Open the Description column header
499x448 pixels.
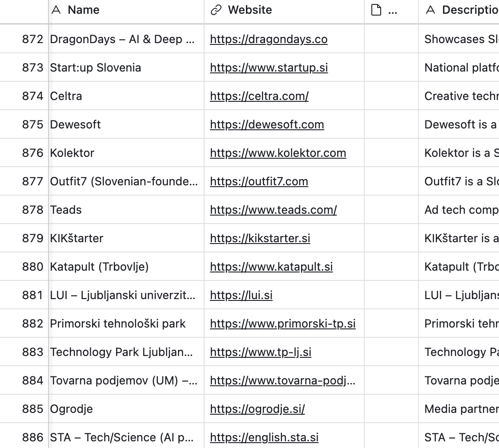pos(459,12)
